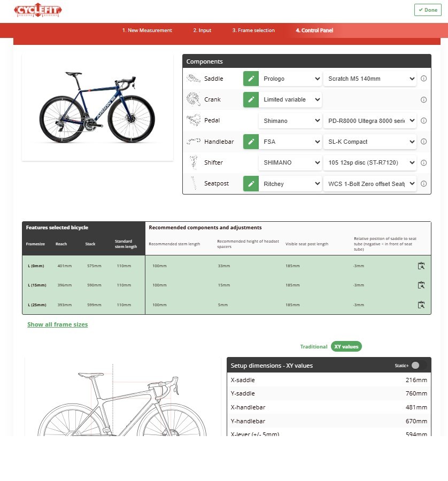Click the edit pencil for Handlebar
Screen dimensions: 448x481
pyautogui.click(x=251, y=142)
